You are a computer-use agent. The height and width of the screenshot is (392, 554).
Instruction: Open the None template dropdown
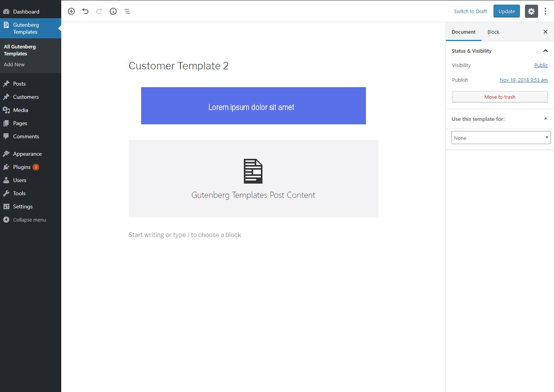coord(501,138)
